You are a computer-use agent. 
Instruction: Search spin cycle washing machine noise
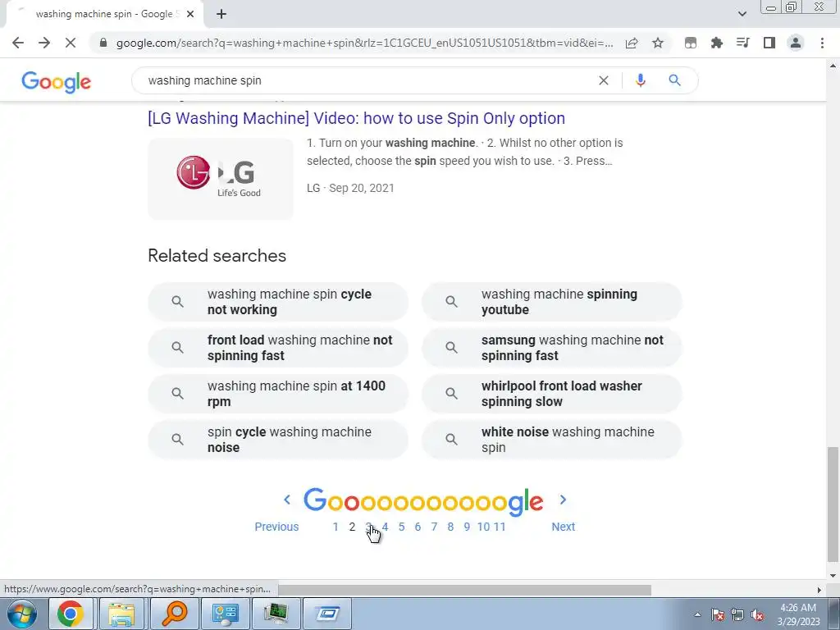point(278,440)
